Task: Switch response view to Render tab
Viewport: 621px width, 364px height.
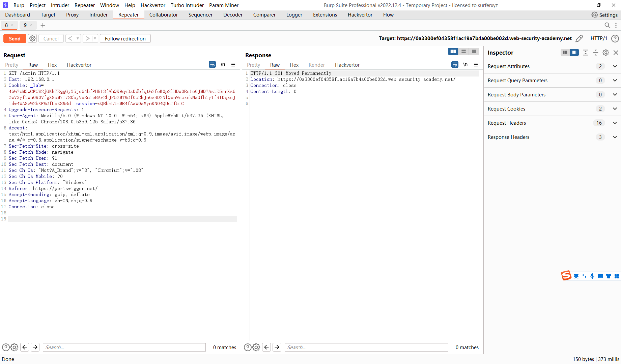Action: click(x=317, y=65)
